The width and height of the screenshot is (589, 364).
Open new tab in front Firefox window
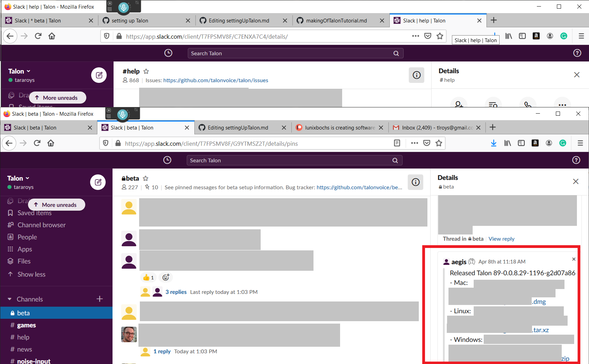[x=493, y=127]
